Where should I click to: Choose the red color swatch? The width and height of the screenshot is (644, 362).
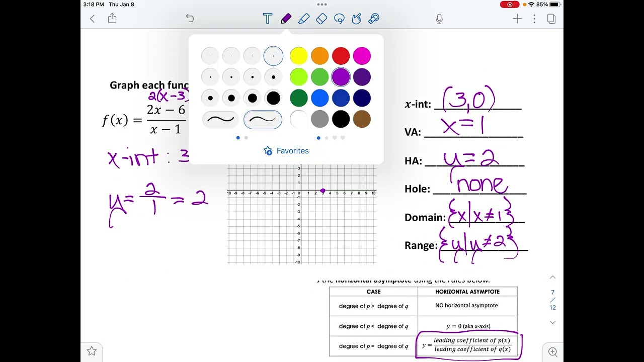click(x=341, y=56)
